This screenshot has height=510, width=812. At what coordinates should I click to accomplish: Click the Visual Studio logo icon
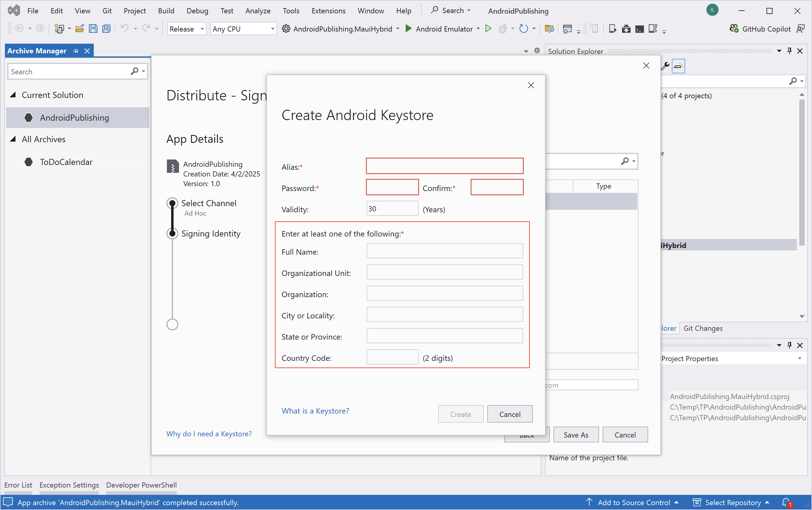14,10
